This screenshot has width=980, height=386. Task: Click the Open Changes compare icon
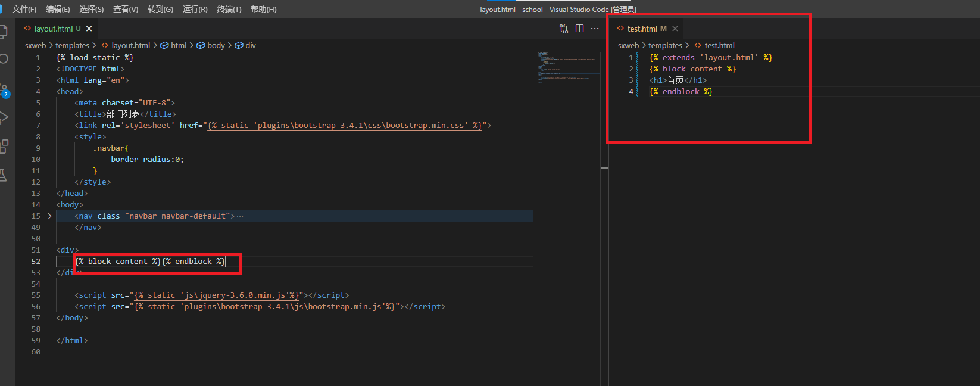[564, 29]
